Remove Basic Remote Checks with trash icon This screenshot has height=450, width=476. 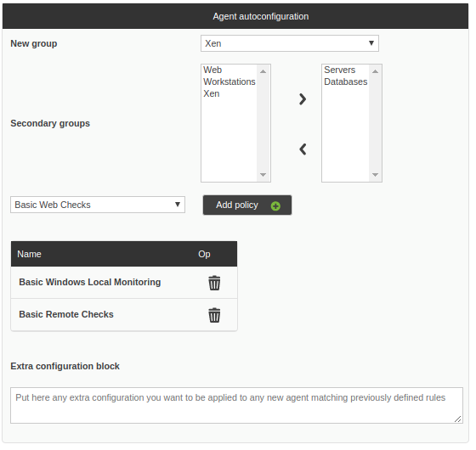tap(214, 315)
